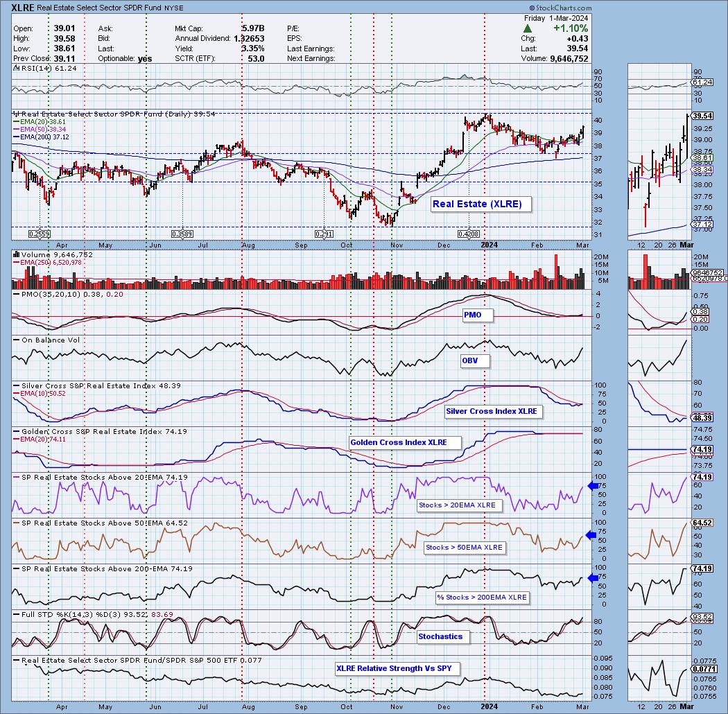Click the High value 39.58

point(64,39)
